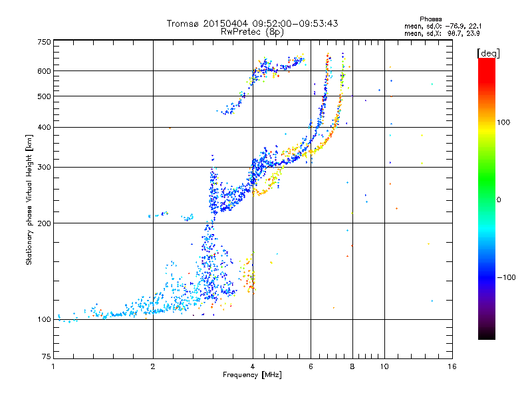Click the x-axis tick '6'
Screen dimensions: 532x399
point(311,366)
